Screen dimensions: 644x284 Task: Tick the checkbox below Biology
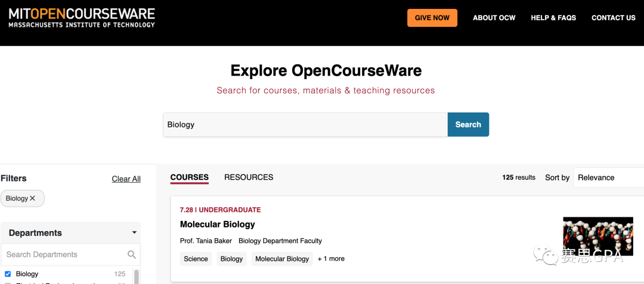pyautogui.click(x=7, y=283)
